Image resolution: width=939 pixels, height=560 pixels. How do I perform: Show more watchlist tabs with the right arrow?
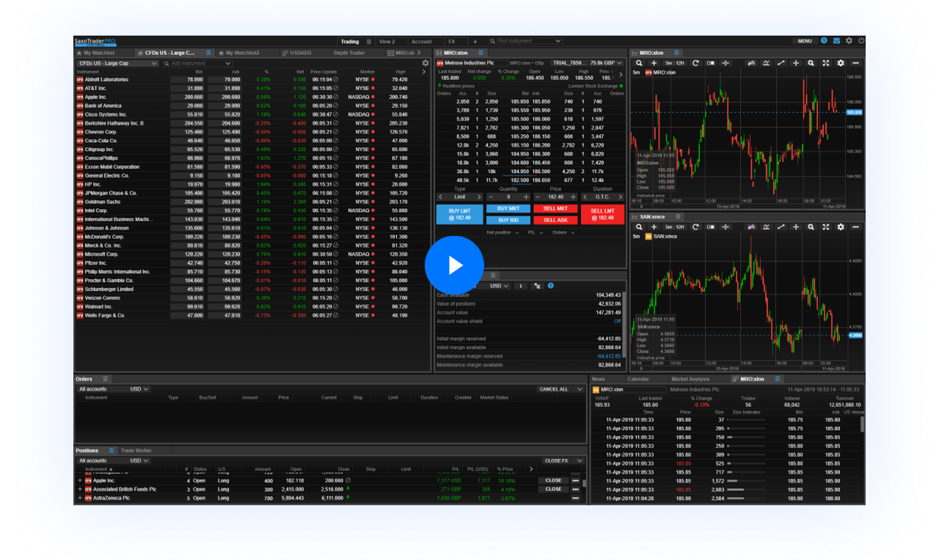[420, 53]
